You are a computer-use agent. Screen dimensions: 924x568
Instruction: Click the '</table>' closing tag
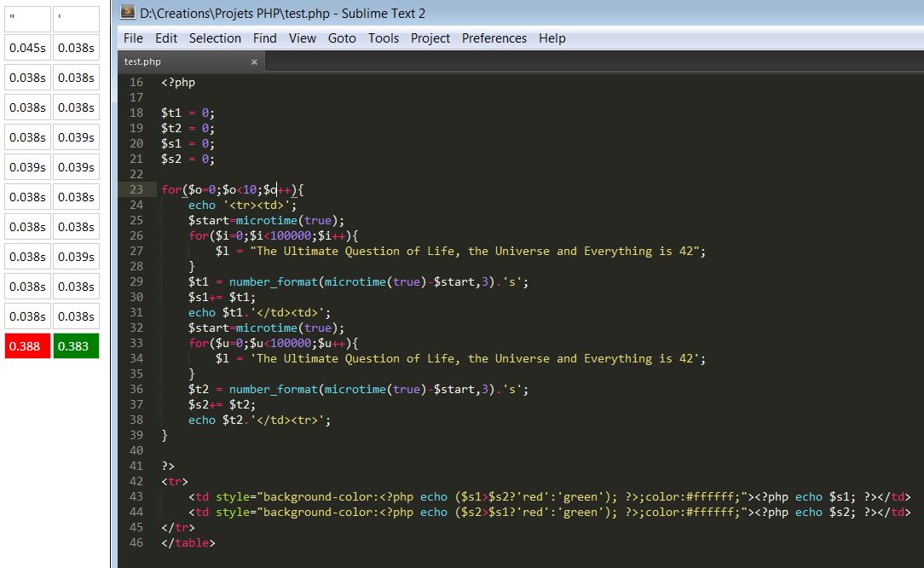[x=188, y=542]
